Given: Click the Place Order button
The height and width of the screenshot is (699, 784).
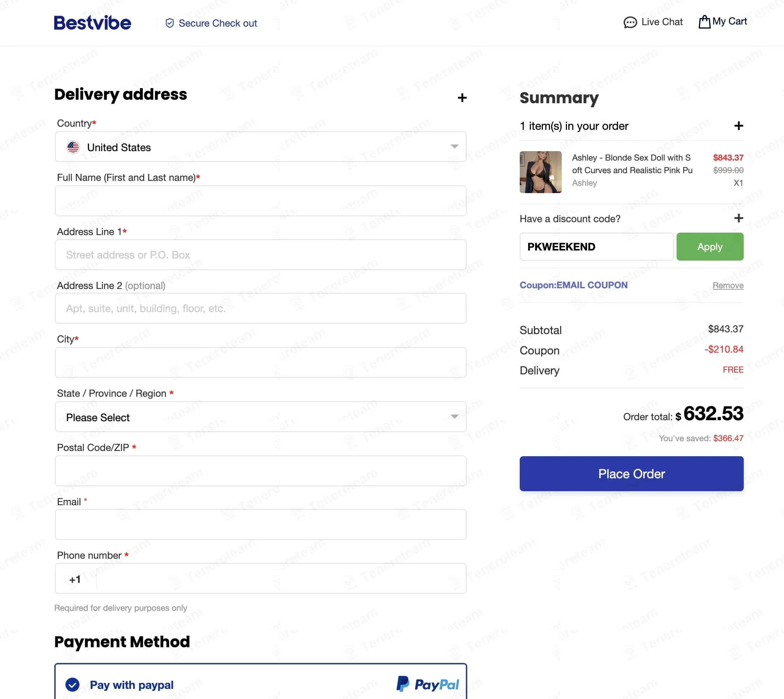Looking at the screenshot, I should 631,474.
